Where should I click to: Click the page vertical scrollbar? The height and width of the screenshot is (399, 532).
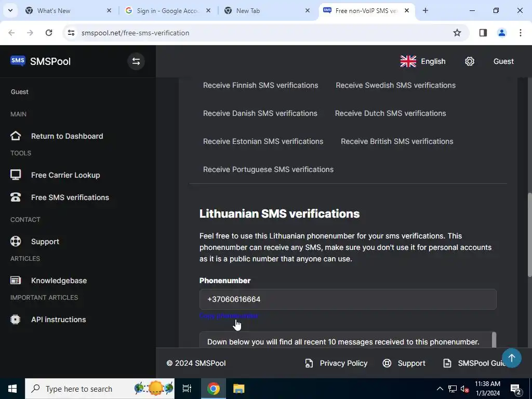pos(529,235)
